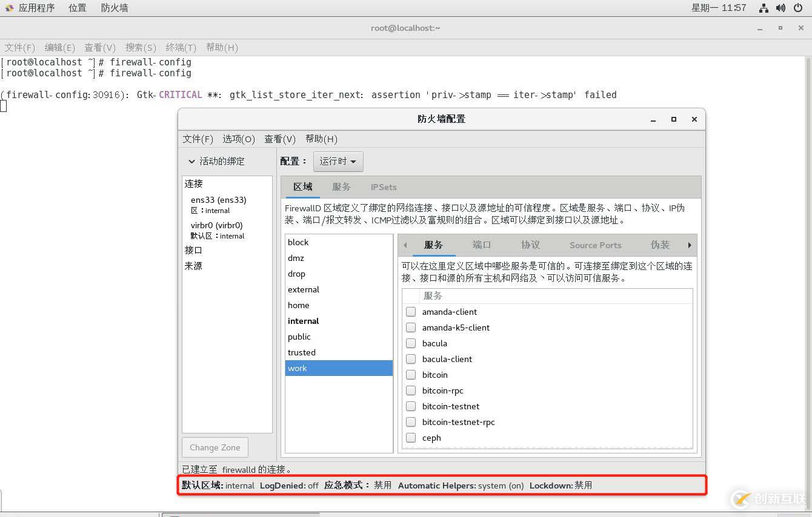Check the bacula-client service checkbox
This screenshot has height=517, width=812.
coord(411,359)
